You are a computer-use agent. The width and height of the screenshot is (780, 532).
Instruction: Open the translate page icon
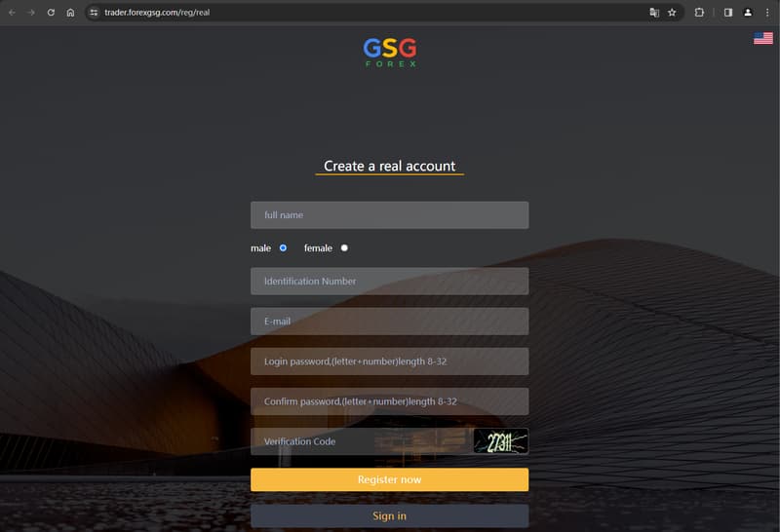pos(654,13)
